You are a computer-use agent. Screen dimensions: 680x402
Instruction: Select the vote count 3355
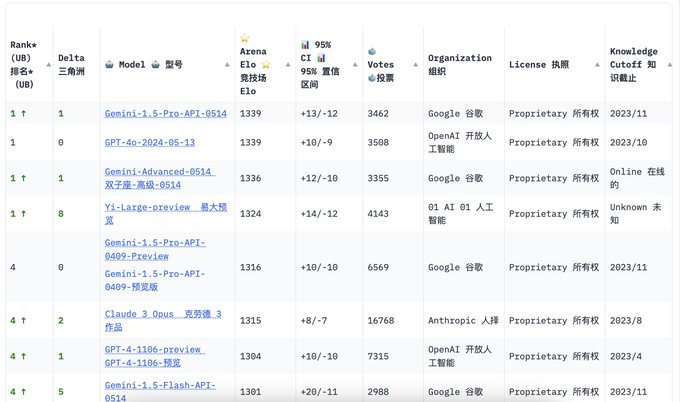tap(378, 178)
